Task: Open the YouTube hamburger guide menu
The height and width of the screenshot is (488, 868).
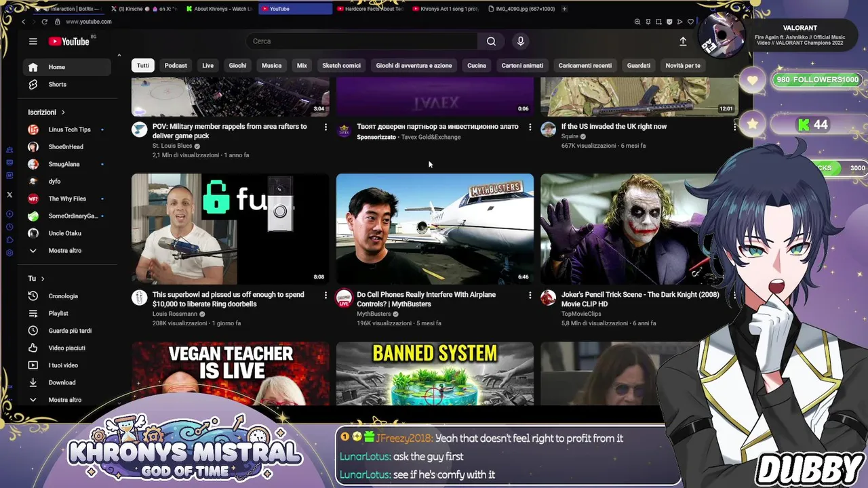Action: (x=33, y=41)
